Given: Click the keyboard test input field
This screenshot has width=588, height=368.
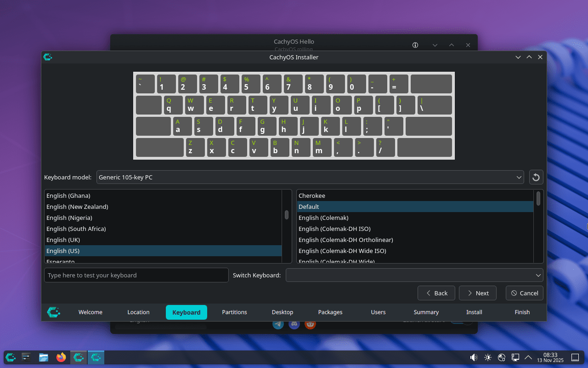Looking at the screenshot, I should pos(136,275).
